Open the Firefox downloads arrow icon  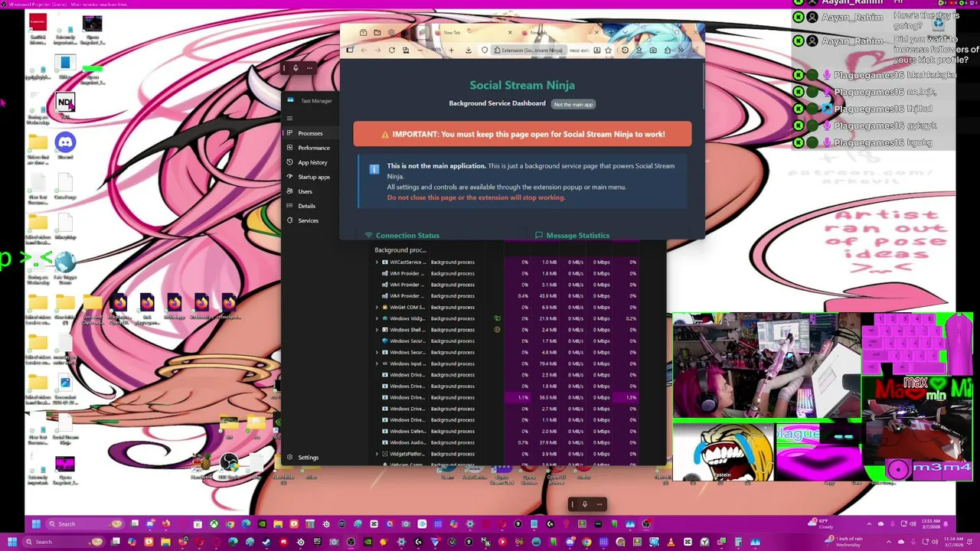point(469,50)
